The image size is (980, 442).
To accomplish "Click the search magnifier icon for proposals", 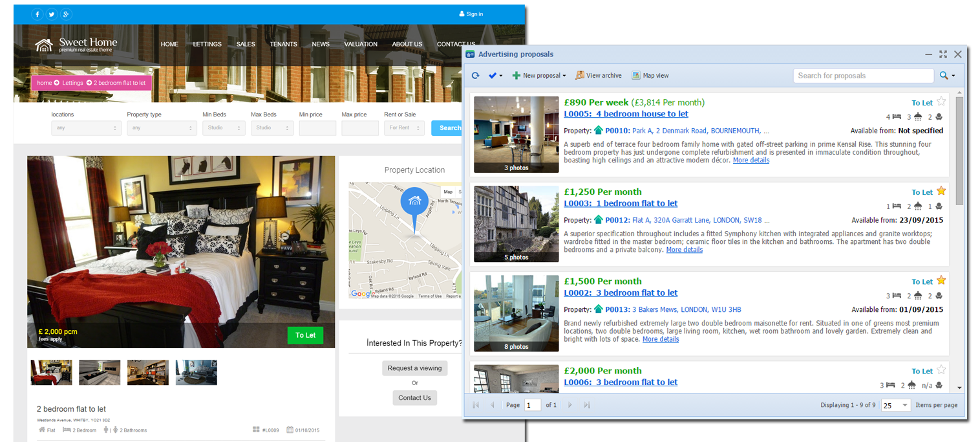I will pyautogui.click(x=944, y=76).
